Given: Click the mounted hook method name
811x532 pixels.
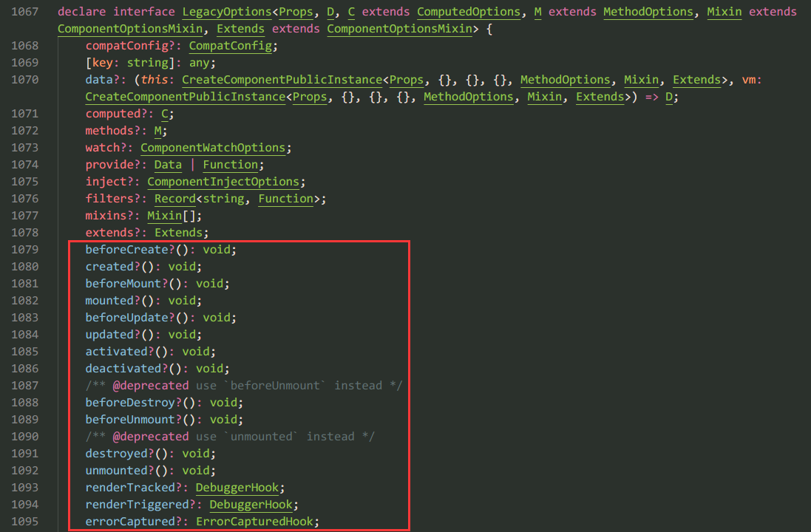Looking at the screenshot, I should 109,301.
